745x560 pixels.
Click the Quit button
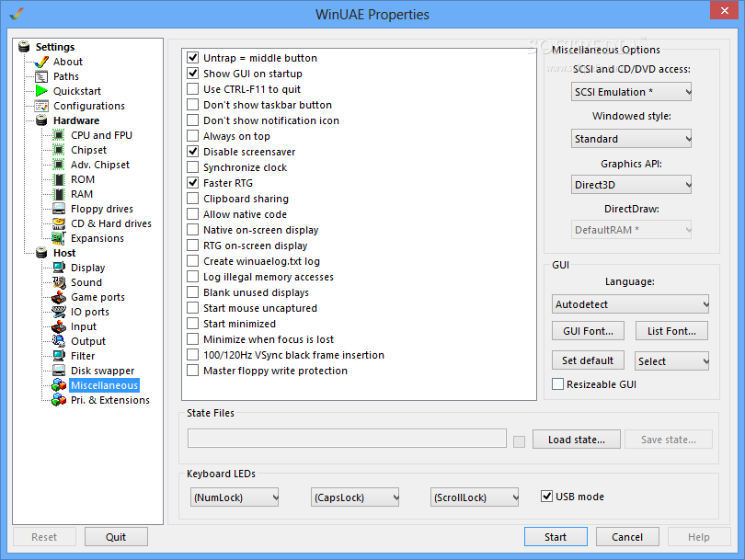[x=116, y=537]
